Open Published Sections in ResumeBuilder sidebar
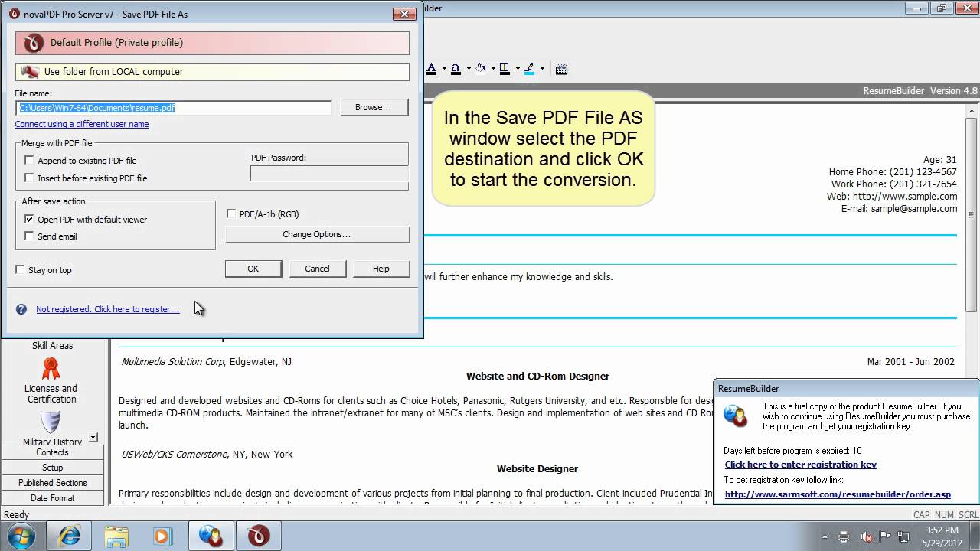 tap(53, 483)
